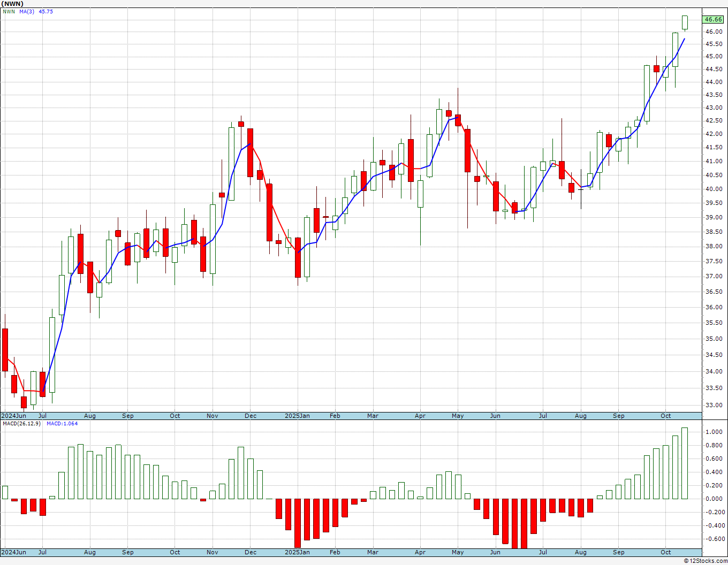
Task: Select Mar on the MACD panel's date axis
Action: (373, 552)
